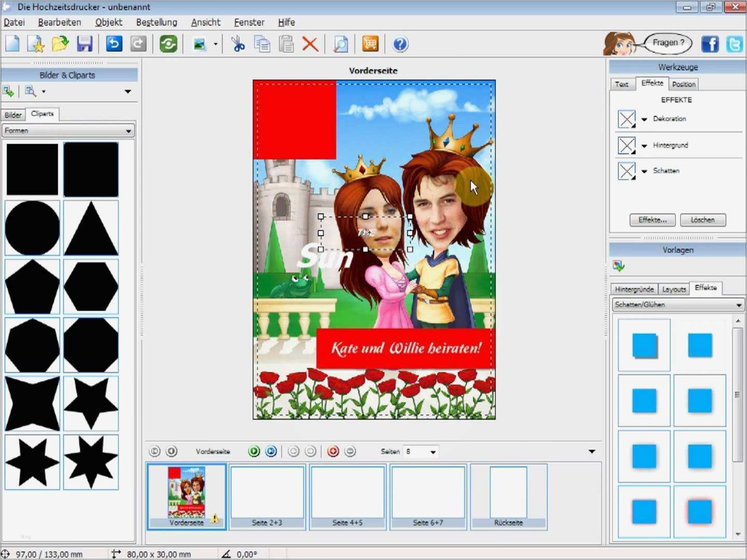
Task: Click the green refresh icon in toolbar
Action: pos(168,44)
